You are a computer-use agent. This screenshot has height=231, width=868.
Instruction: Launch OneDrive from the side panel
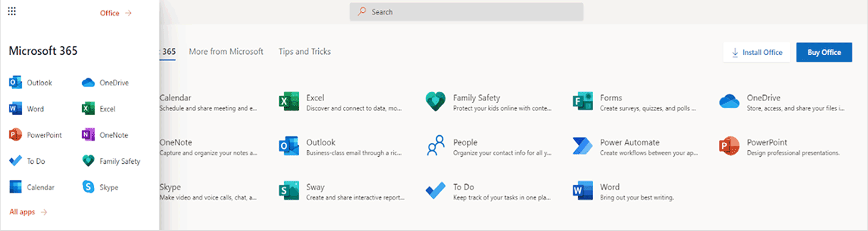pyautogui.click(x=106, y=83)
